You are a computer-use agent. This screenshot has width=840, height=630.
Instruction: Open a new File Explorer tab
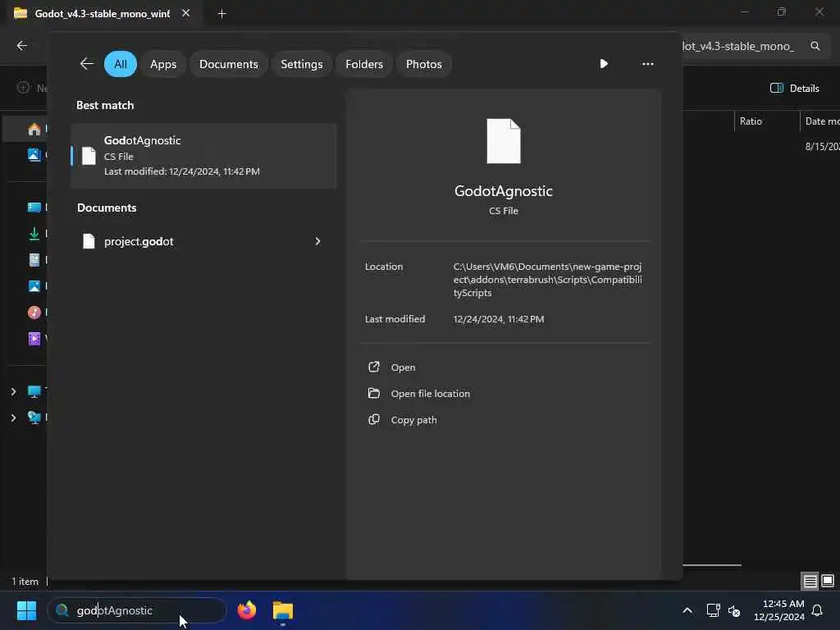(221, 14)
